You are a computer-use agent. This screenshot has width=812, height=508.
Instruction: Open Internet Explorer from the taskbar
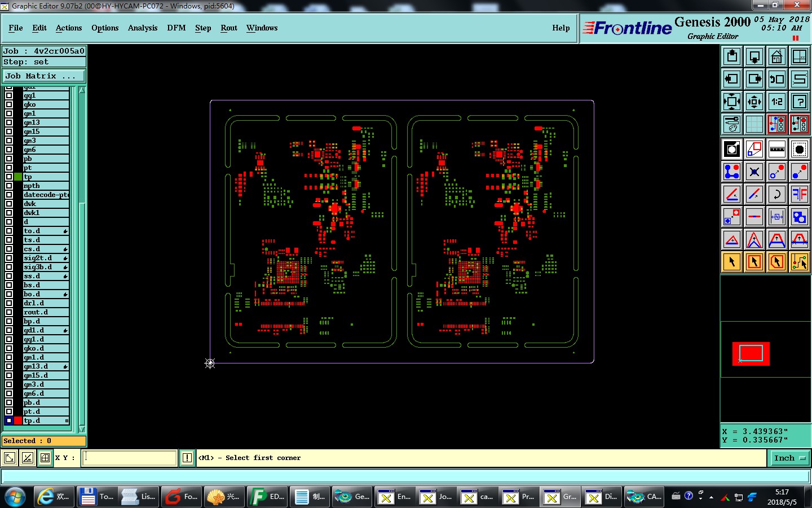point(53,497)
